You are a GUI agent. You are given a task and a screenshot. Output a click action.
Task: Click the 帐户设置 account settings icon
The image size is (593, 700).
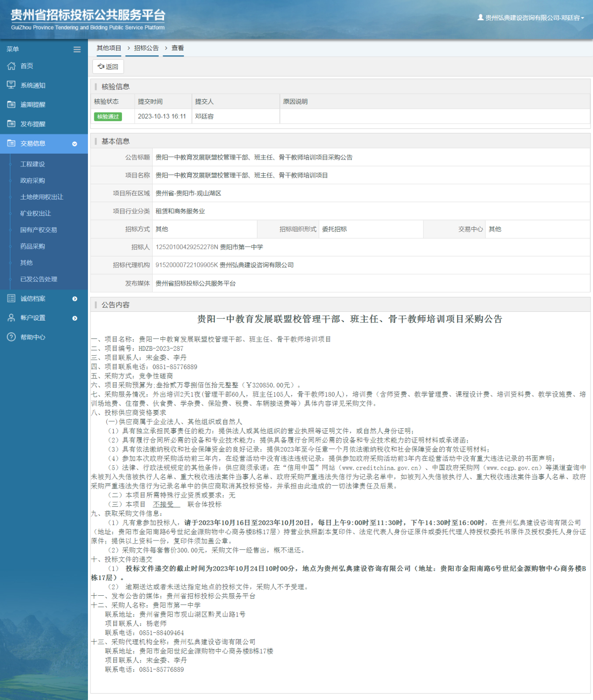[11, 318]
